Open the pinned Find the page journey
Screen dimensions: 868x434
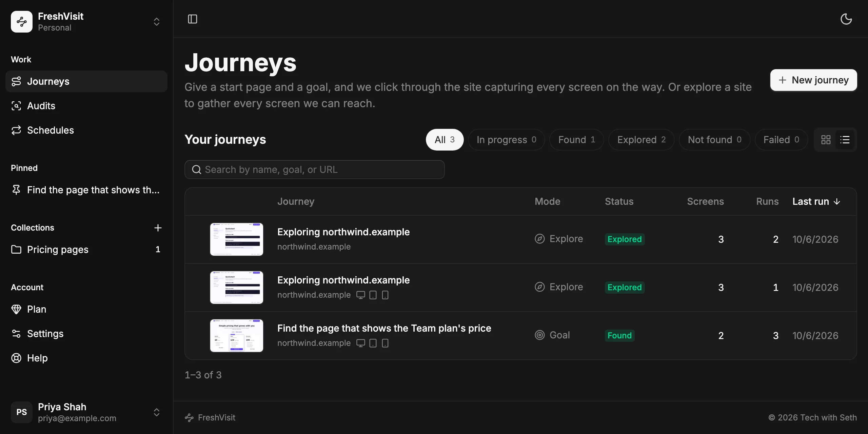pyautogui.click(x=86, y=190)
